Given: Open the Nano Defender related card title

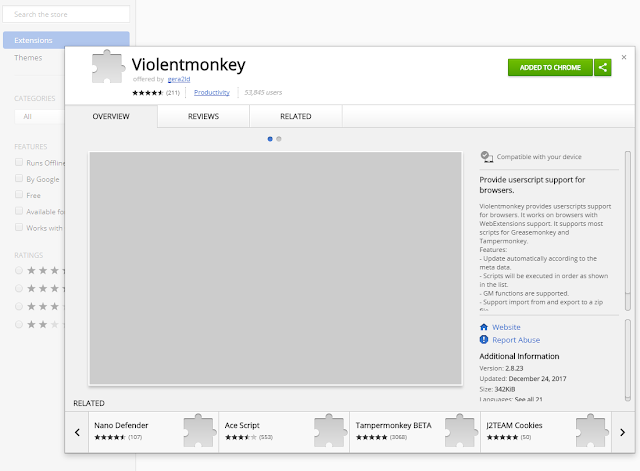Looking at the screenshot, I should click(121, 425).
